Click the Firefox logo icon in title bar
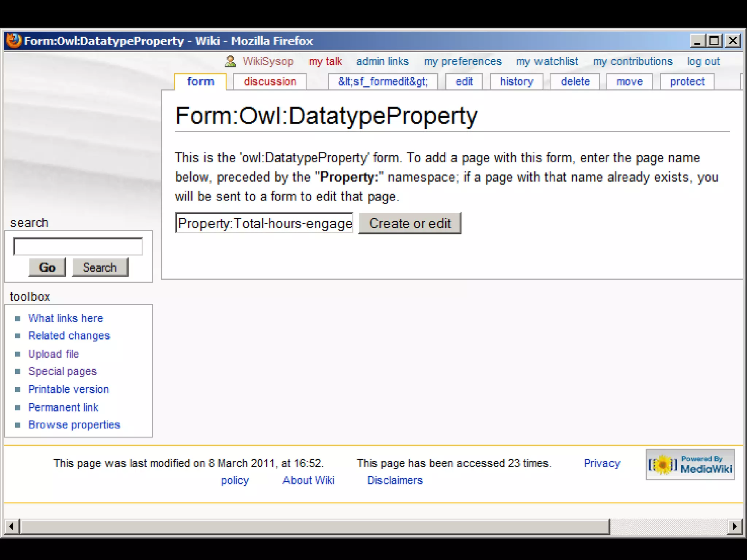 point(14,40)
